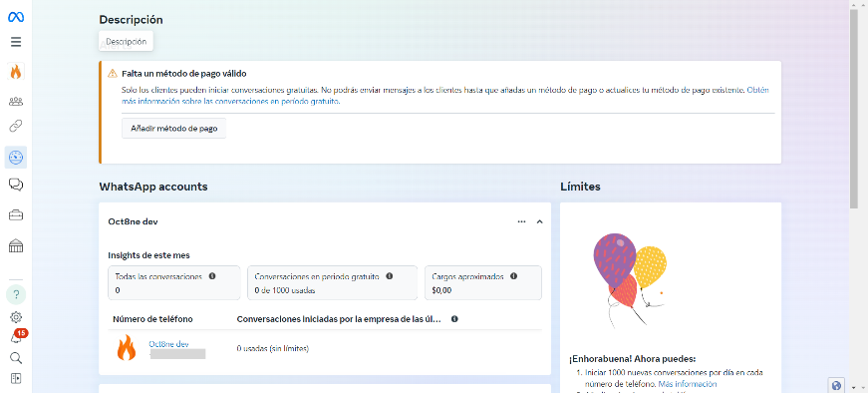
Task: Open the link chain sidebar icon
Action: (x=16, y=127)
